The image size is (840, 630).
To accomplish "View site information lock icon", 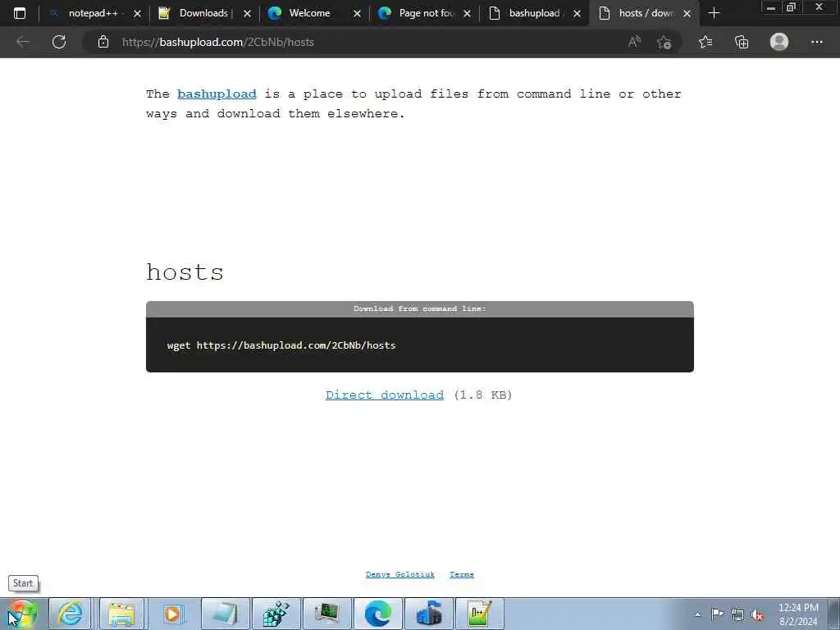I will click(103, 42).
